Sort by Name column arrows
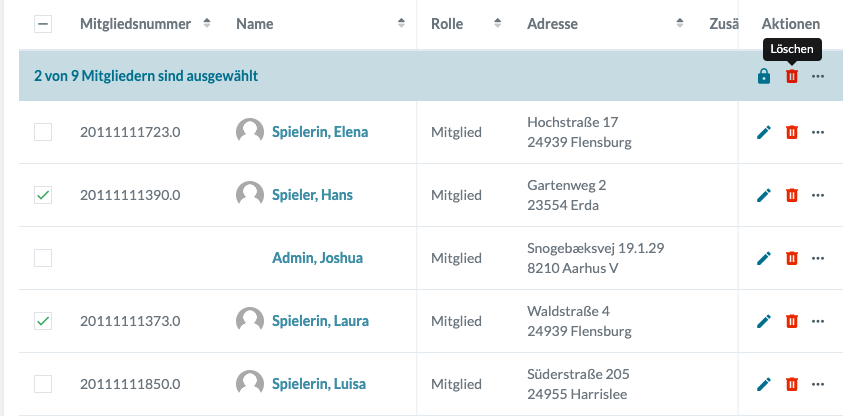 401,24
